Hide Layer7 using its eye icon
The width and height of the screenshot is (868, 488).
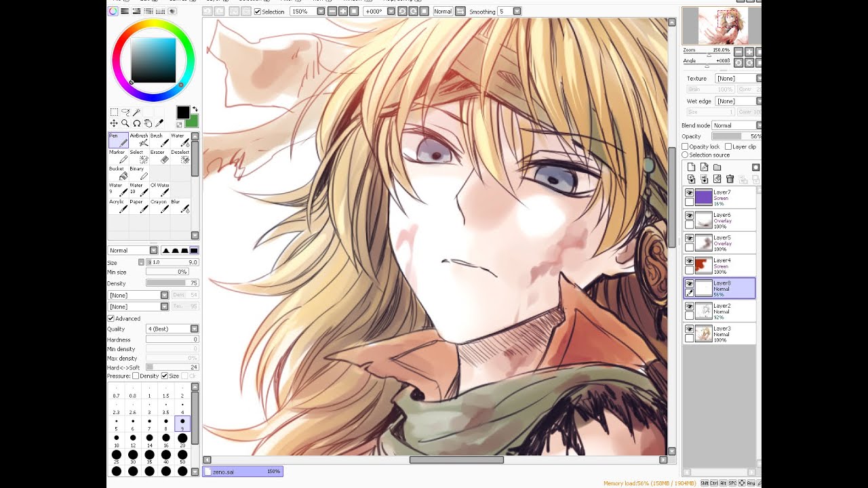click(x=690, y=193)
